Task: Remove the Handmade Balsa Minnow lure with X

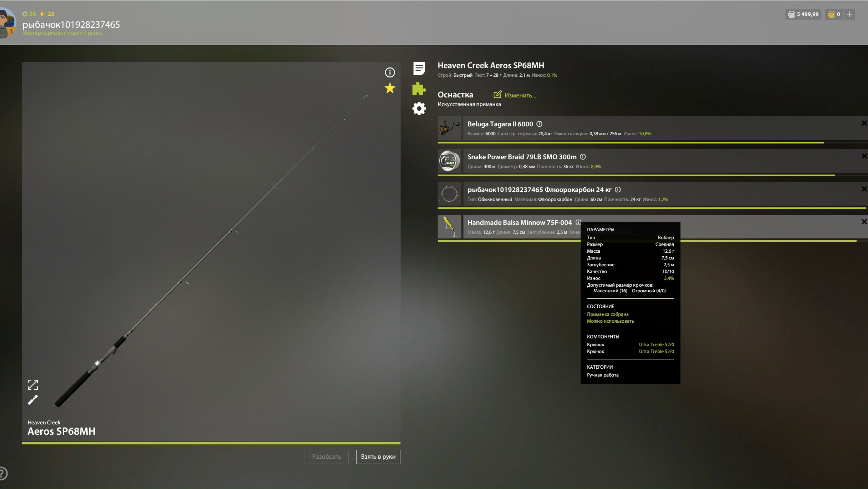Action: click(x=864, y=222)
